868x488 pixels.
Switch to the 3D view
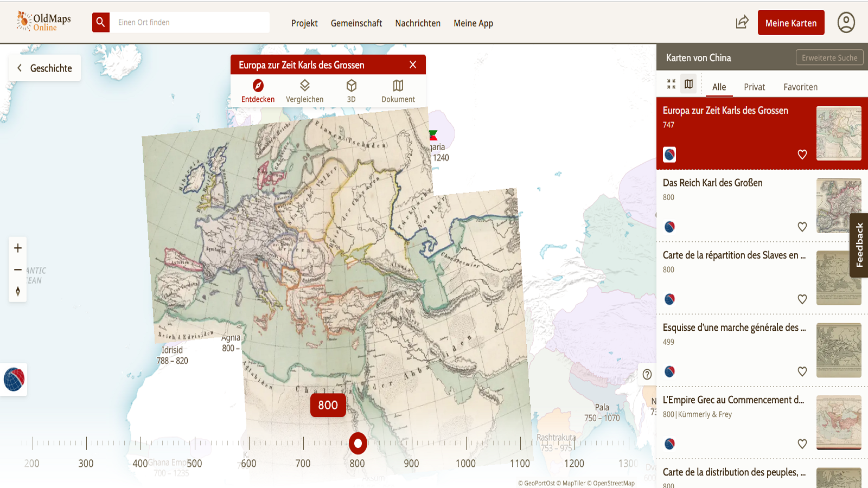(x=352, y=91)
